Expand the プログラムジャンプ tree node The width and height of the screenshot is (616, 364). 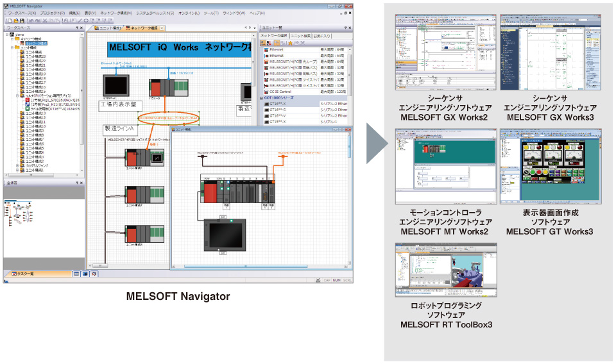pyautogui.click(x=17, y=165)
